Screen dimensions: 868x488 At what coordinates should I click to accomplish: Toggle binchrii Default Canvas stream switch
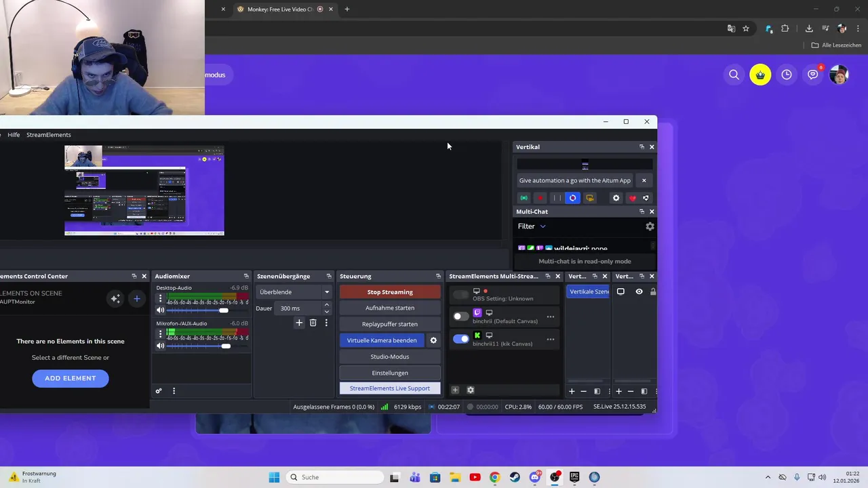pyautogui.click(x=461, y=316)
